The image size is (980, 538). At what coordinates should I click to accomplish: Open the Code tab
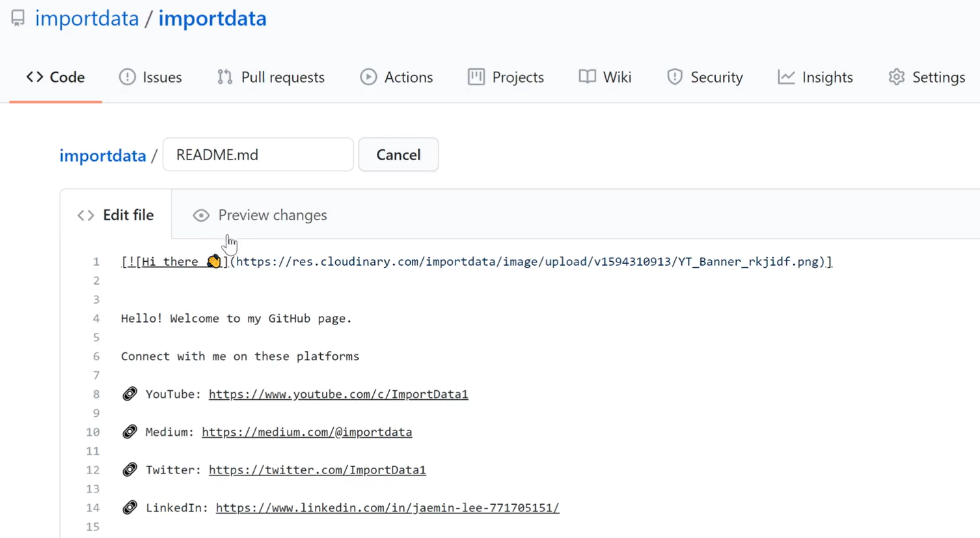coord(56,77)
